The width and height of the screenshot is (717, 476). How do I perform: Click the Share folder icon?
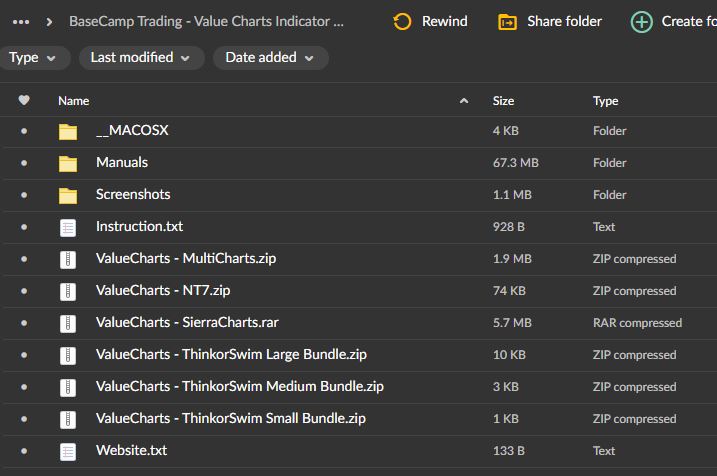508,21
